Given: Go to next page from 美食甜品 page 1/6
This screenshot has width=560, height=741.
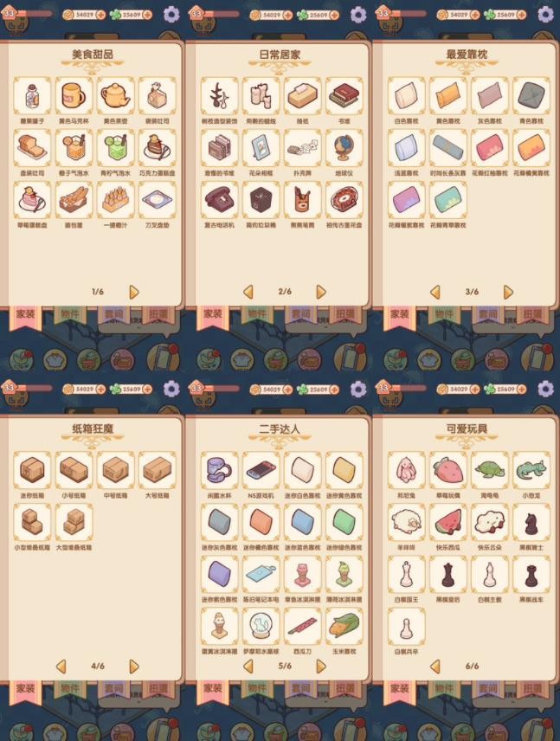Looking at the screenshot, I should pos(134,292).
